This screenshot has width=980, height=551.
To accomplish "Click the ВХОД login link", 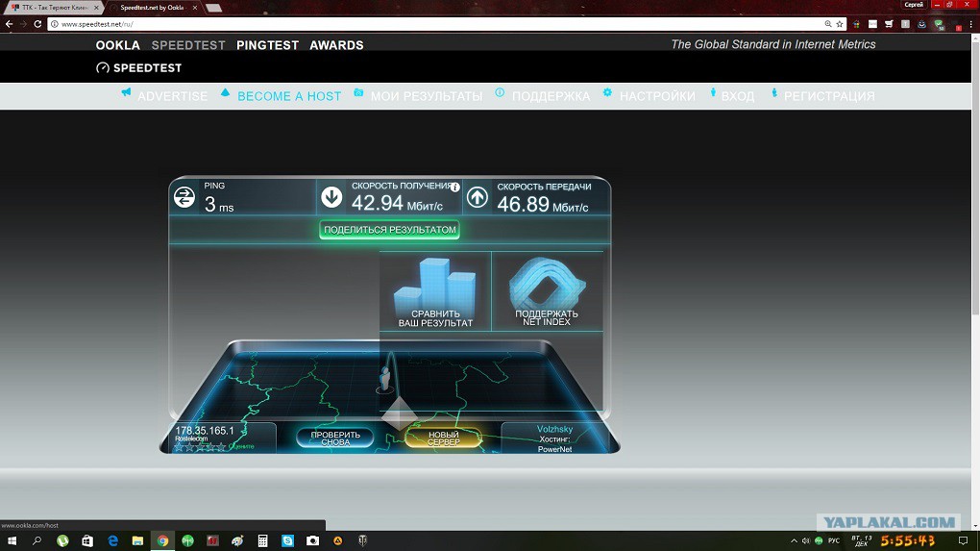I will click(x=738, y=96).
